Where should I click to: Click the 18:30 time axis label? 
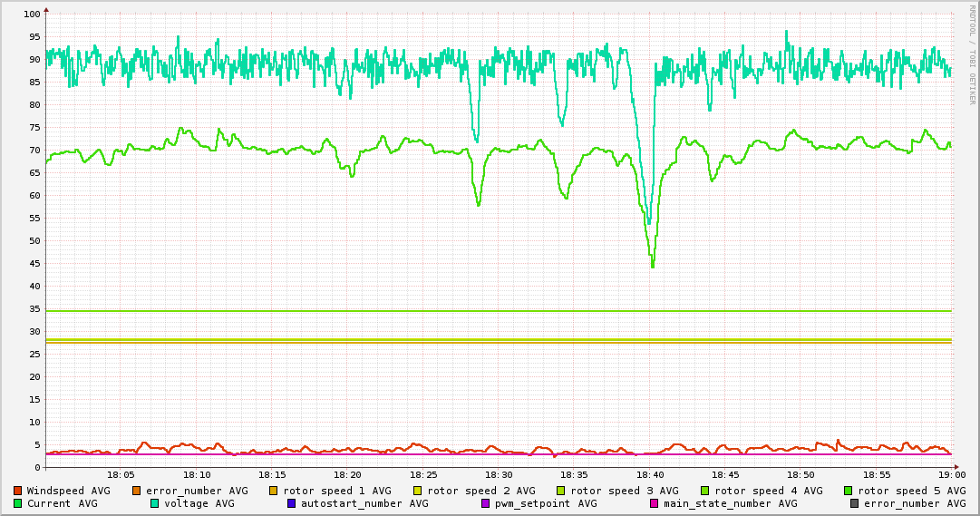coord(499,475)
